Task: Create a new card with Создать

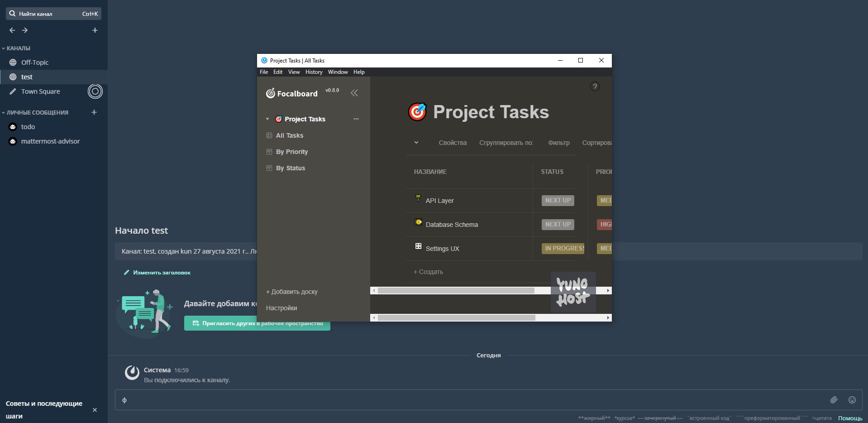Action: 428,272
